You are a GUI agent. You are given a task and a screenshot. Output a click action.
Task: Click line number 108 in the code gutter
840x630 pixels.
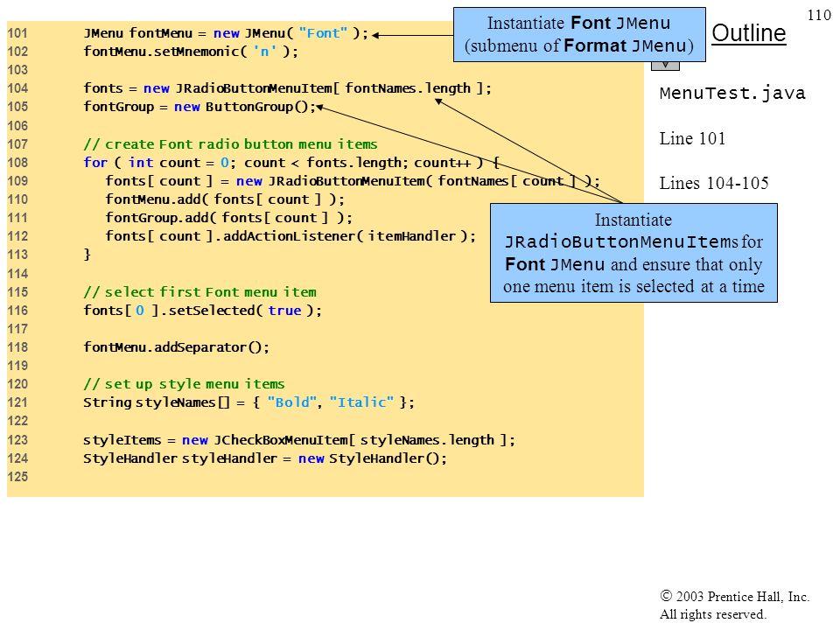(x=17, y=163)
